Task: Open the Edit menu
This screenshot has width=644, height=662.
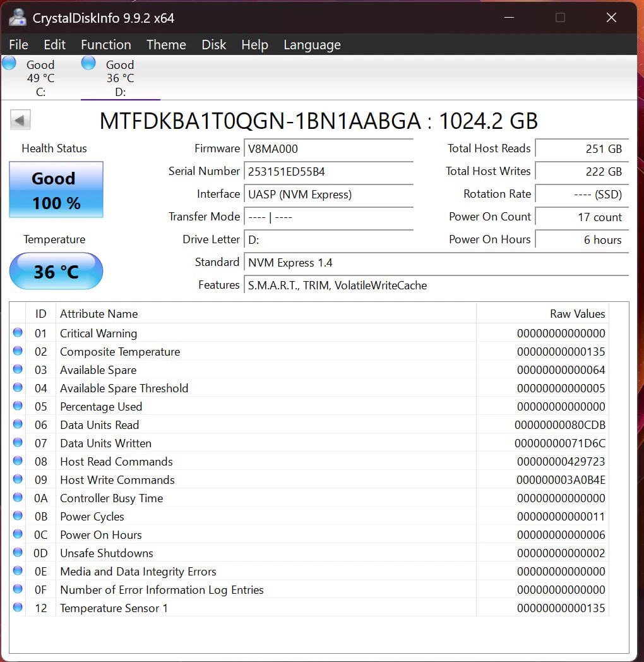Action: pos(54,44)
